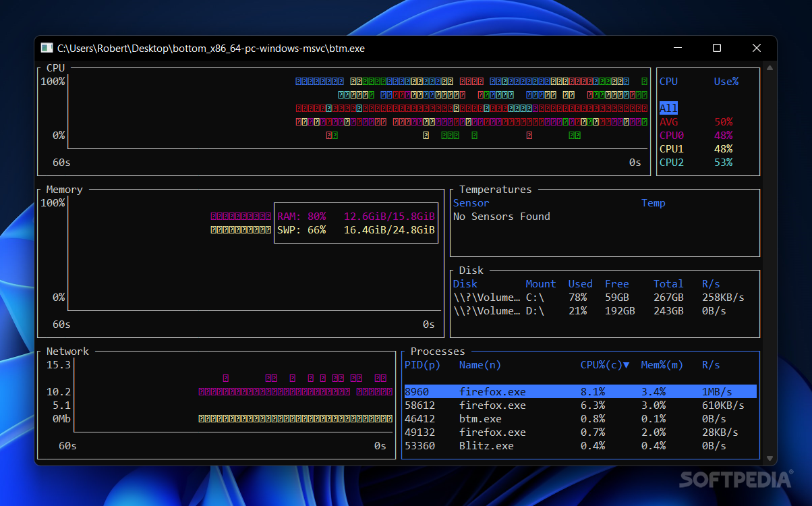812x506 pixels.
Task: Sort processes by Name(n) column header
Action: point(480,365)
